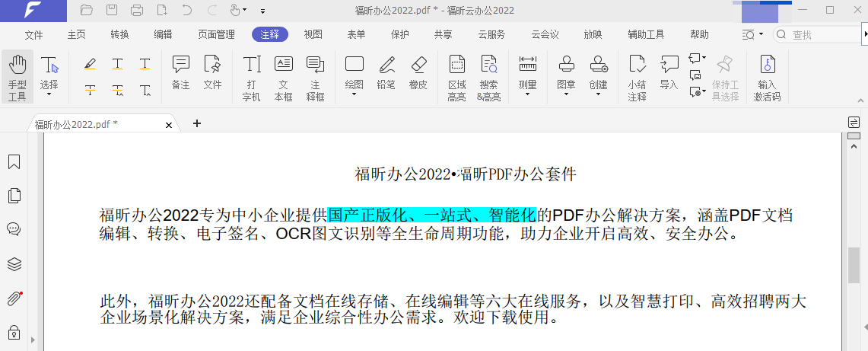Click the text highlight marker icon
This screenshot has height=351, width=868.
coord(90,64)
